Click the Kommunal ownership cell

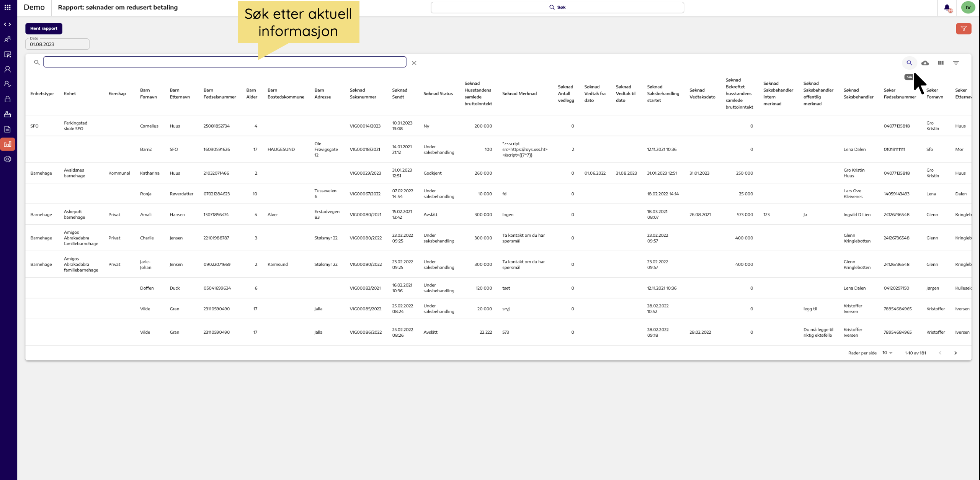pos(119,173)
